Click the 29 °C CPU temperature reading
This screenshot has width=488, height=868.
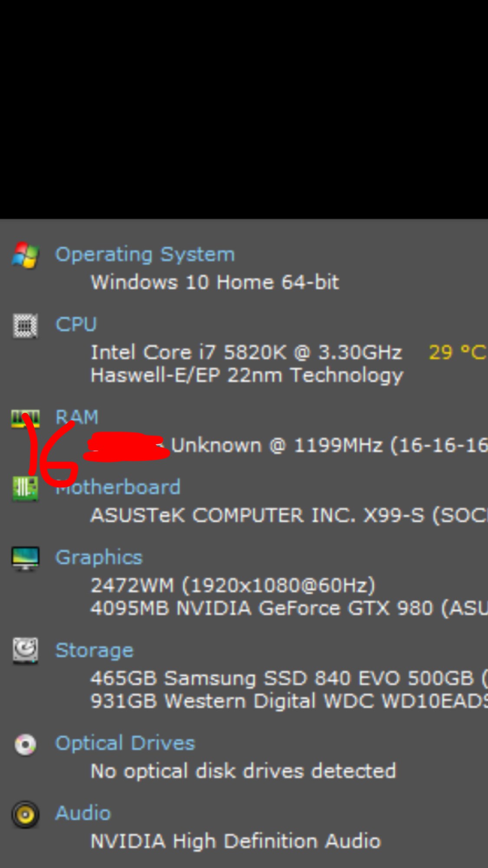[458, 352]
